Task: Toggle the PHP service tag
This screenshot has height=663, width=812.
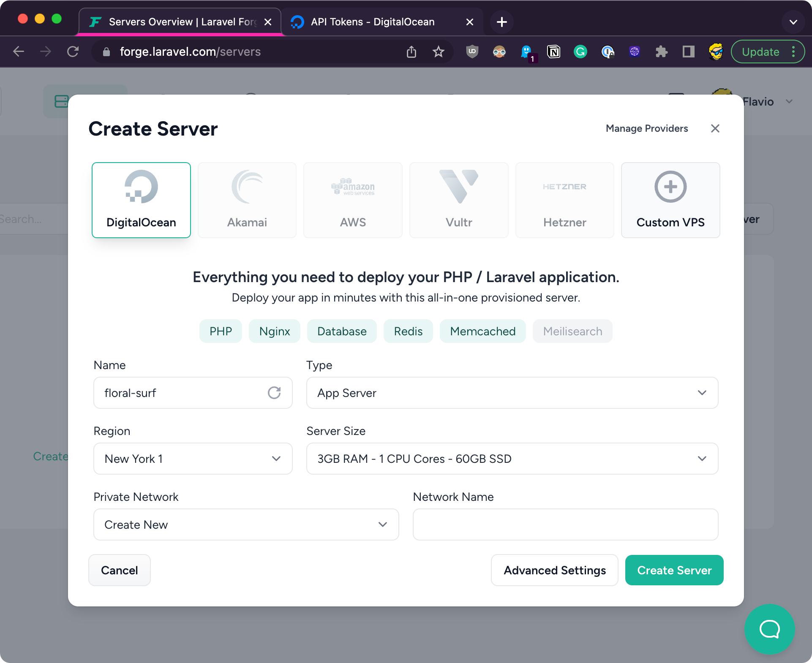Action: tap(221, 331)
